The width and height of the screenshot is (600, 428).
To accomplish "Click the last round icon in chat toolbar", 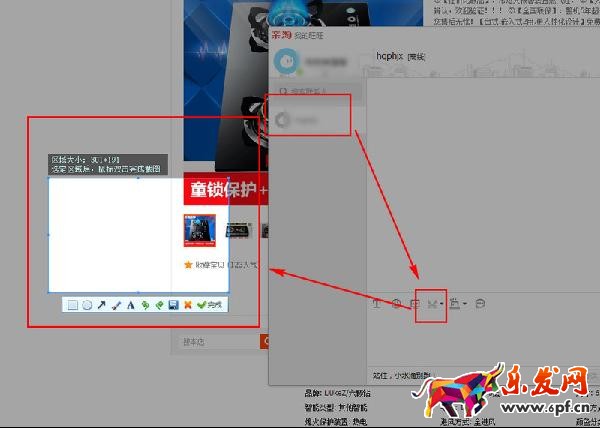I will point(480,303).
